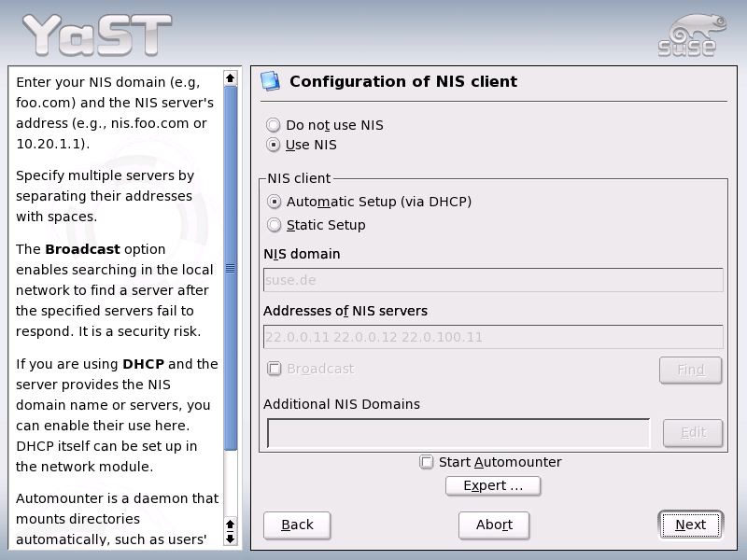Select the Do not use NIS option

tap(273, 124)
